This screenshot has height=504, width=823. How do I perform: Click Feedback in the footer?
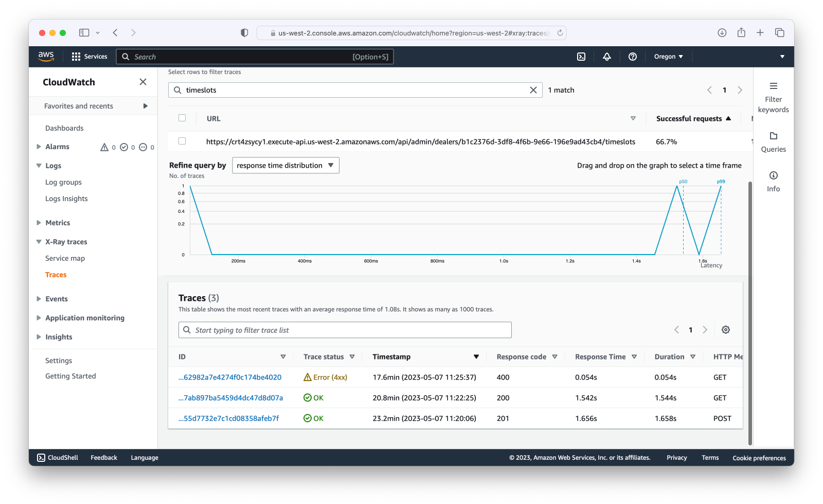(x=104, y=457)
